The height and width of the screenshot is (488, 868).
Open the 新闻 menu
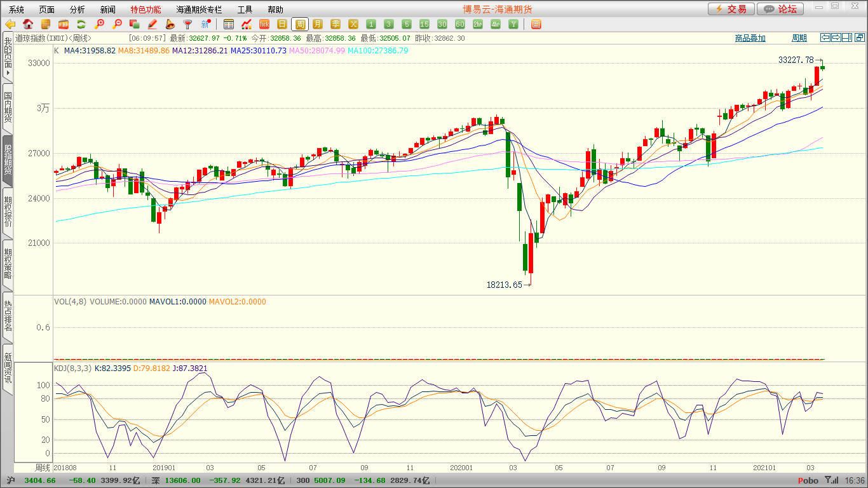tap(108, 10)
